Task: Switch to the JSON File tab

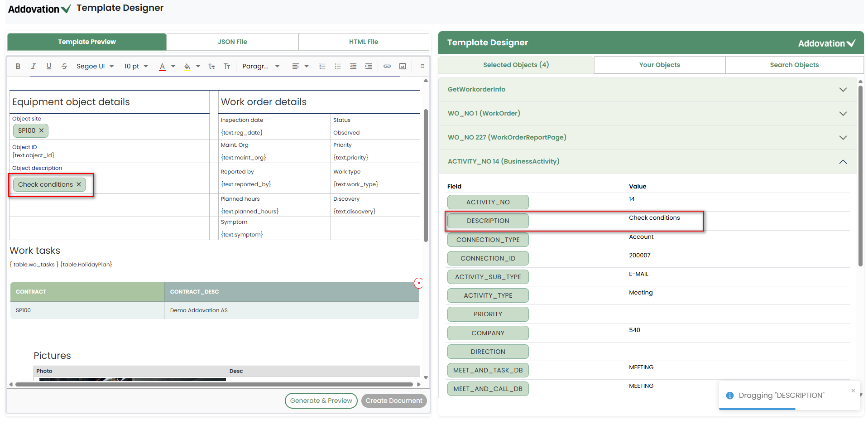Action: click(232, 42)
